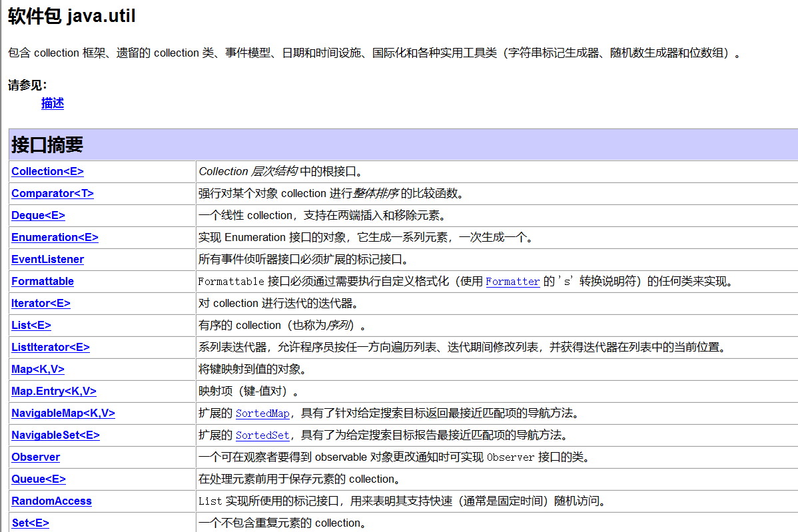Click the package summary paragraph starting 包含 collection 框架
The height and width of the screenshot is (532, 798).
tap(374, 53)
